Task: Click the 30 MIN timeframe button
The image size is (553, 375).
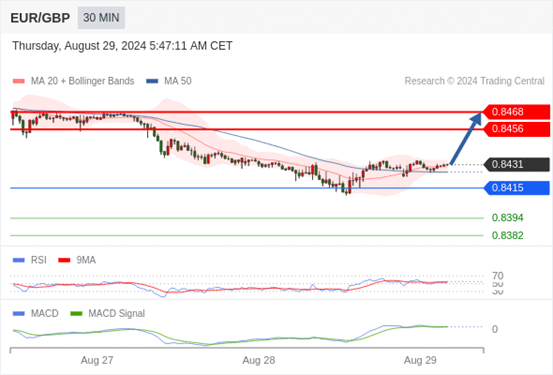Action: [101, 18]
